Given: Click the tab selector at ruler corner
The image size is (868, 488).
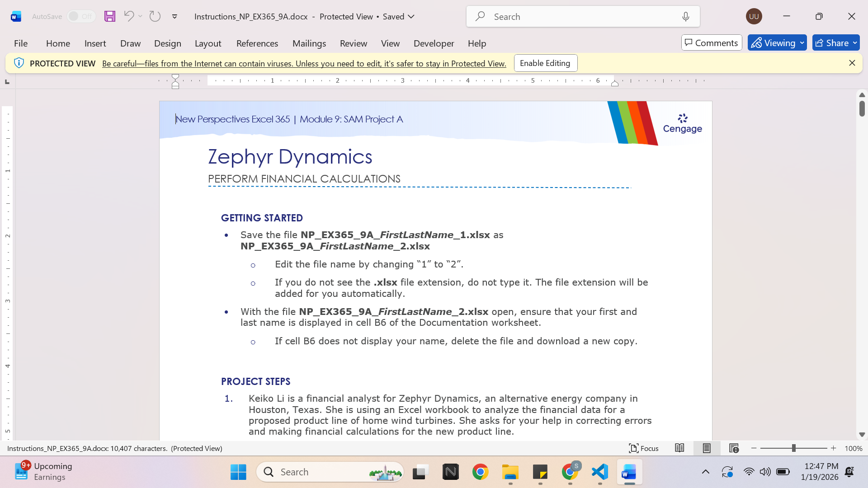Looking at the screenshot, I should [x=7, y=82].
